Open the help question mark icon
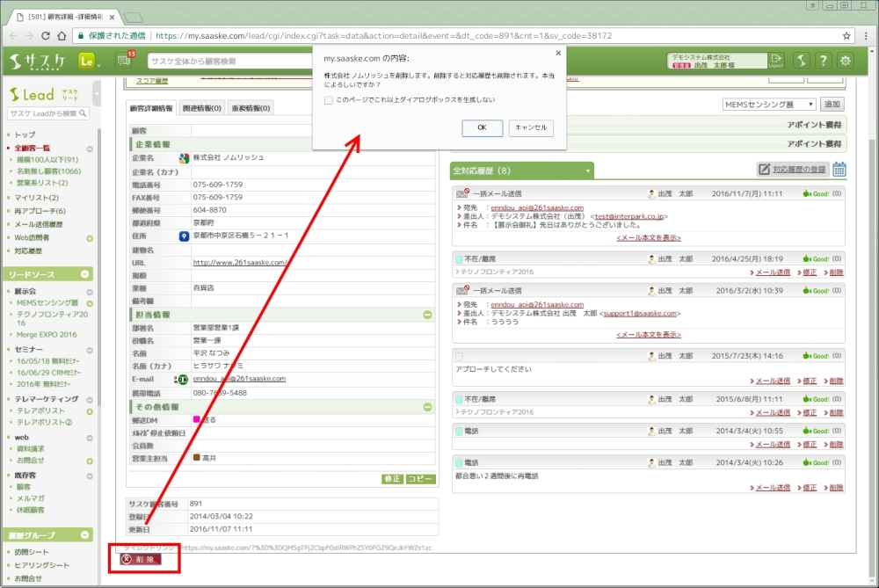879x588 pixels. click(x=823, y=61)
